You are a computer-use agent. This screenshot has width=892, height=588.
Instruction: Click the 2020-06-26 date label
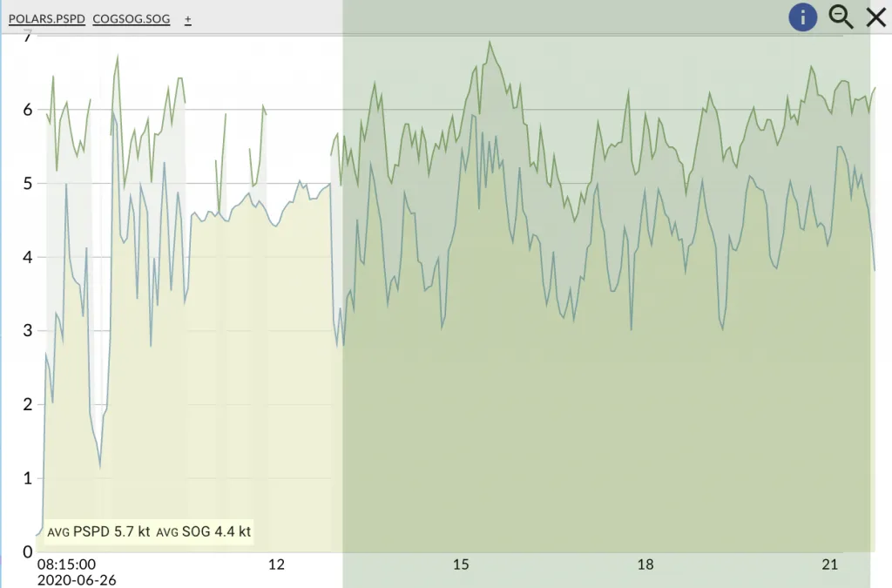[x=77, y=579]
